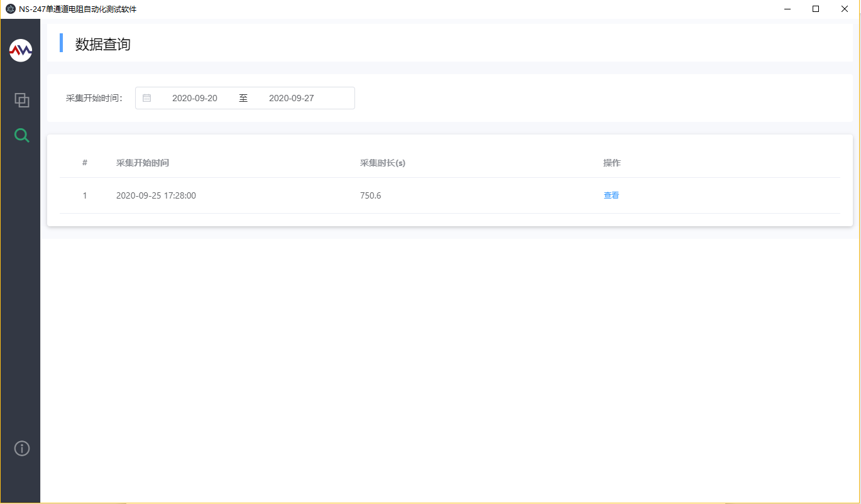Image resolution: width=861 pixels, height=504 pixels.
Task: Click the 至 separator in date range
Action: click(243, 98)
